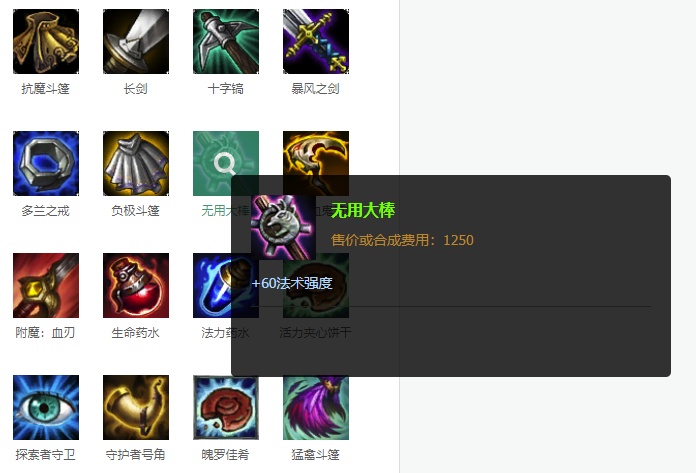
Task: Click the 暴风之剑 name label
Action: tap(316, 89)
